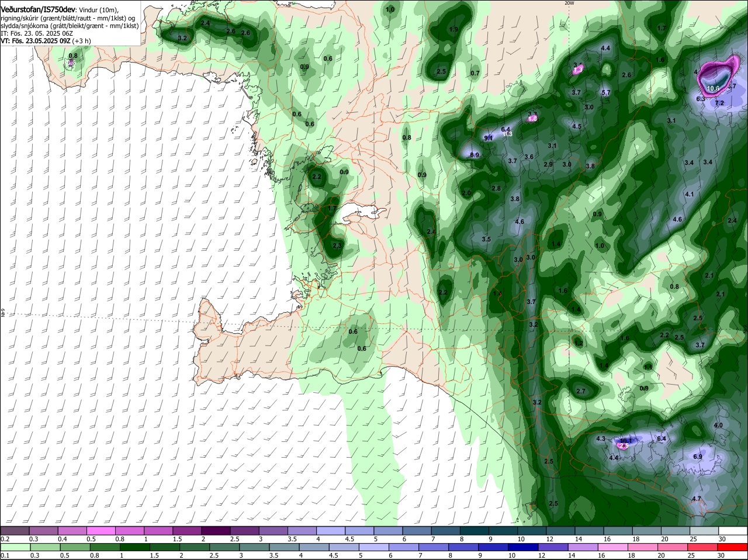The height and width of the screenshot is (560, 748).
Task: Click the pink snow patch labeled 1.3
Action: pos(577,70)
